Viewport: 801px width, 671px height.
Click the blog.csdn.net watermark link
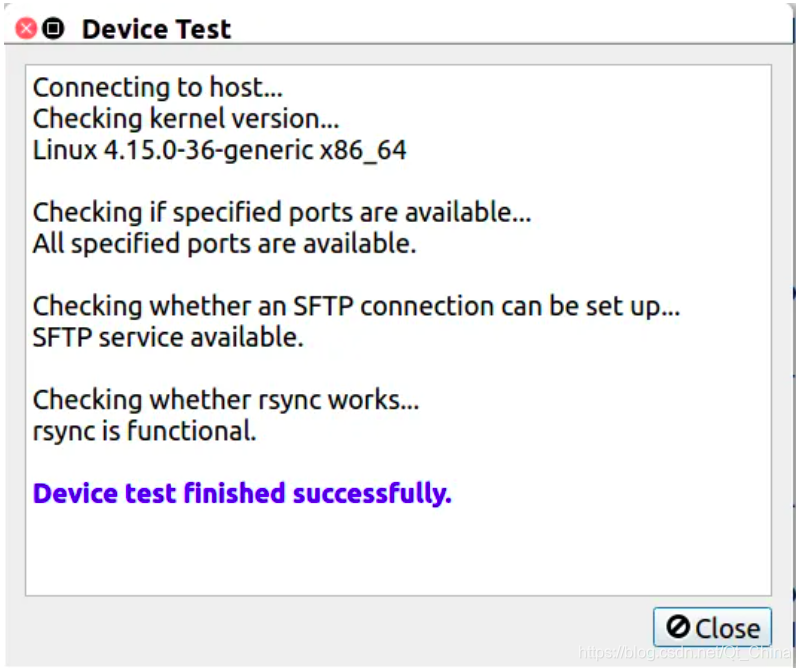(685, 652)
